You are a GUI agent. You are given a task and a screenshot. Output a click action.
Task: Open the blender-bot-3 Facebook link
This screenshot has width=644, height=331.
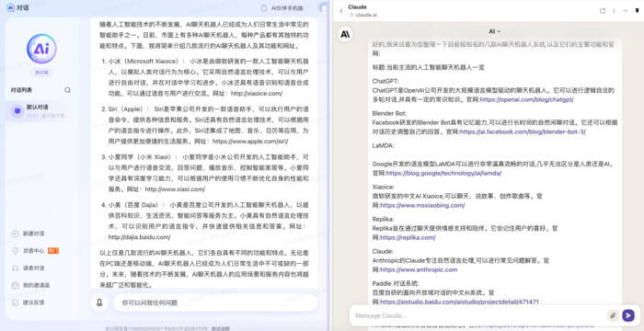coord(523,131)
